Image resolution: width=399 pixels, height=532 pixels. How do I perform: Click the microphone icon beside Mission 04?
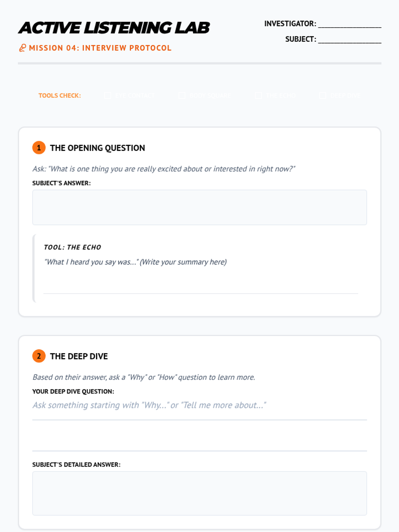pyautogui.click(x=22, y=48)
